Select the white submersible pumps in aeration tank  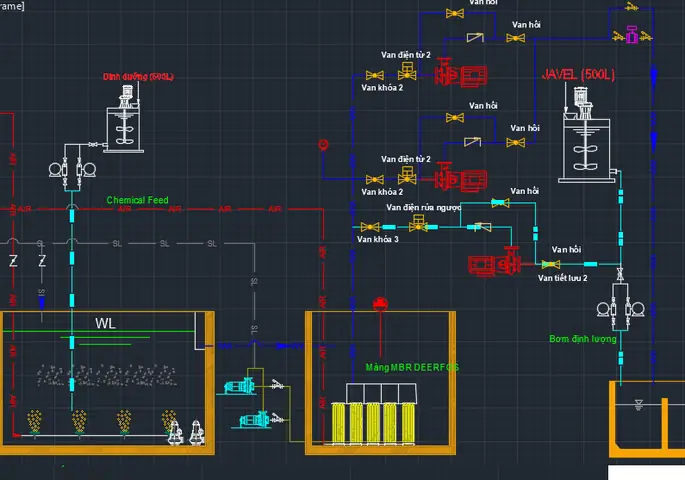point(187,432)
